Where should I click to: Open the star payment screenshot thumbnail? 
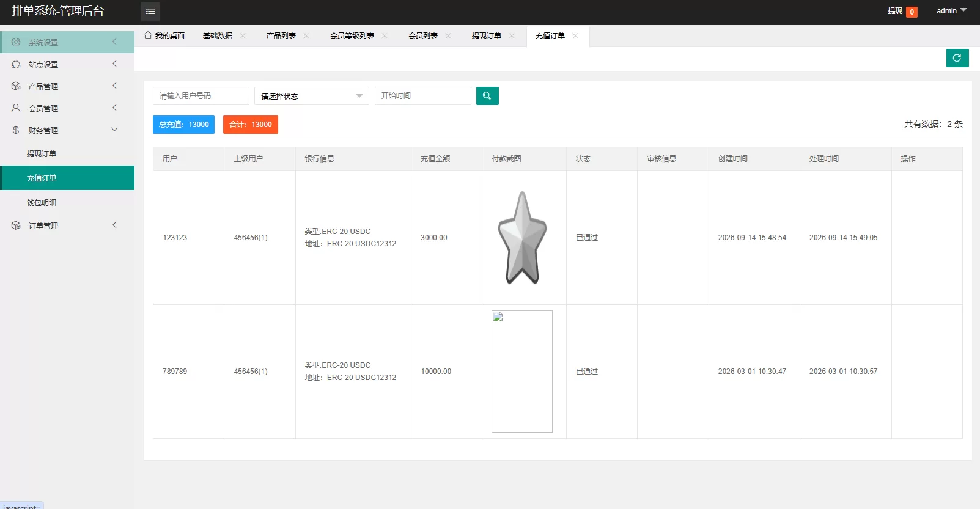(x=522, y=238)
